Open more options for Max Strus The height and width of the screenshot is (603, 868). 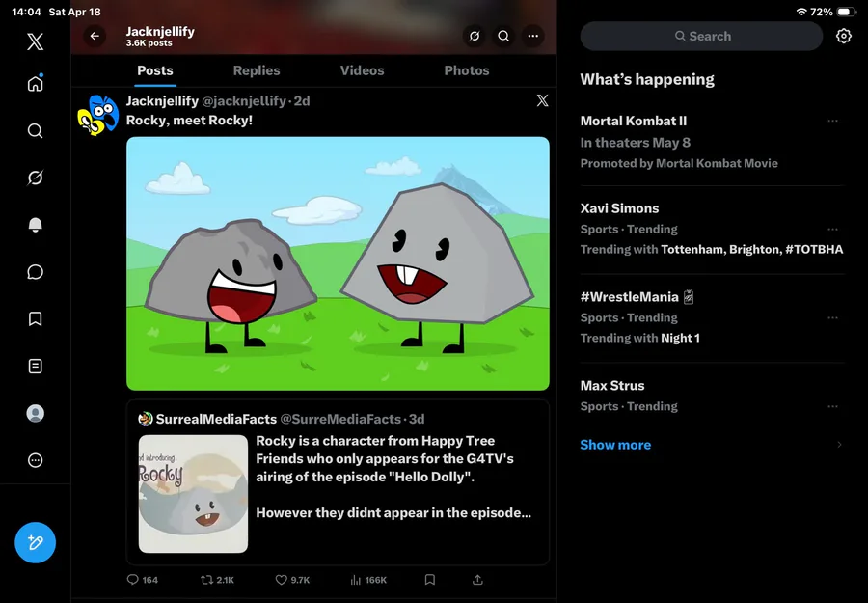832,406
